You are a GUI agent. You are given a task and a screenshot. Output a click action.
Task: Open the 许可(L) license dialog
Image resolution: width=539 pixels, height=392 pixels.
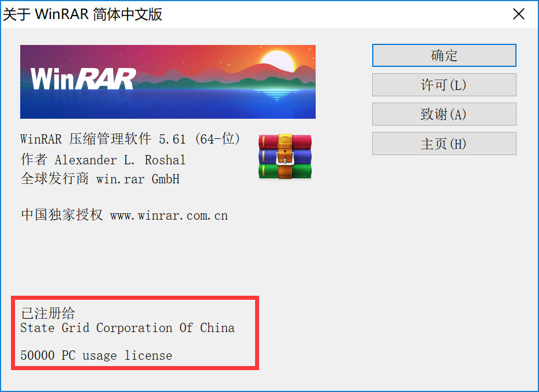click(x=444, y=85)
